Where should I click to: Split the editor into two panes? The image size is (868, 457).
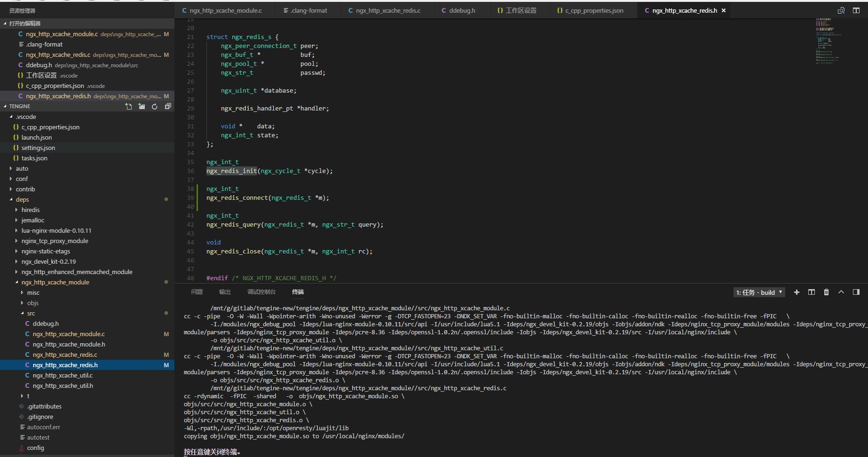856,10
